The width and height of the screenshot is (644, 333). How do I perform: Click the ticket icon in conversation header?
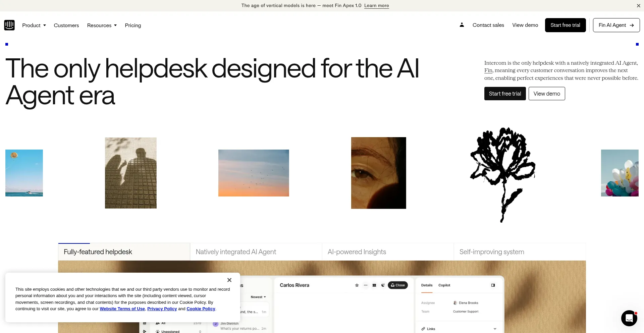pyautogui.click(x=374, y=285)
